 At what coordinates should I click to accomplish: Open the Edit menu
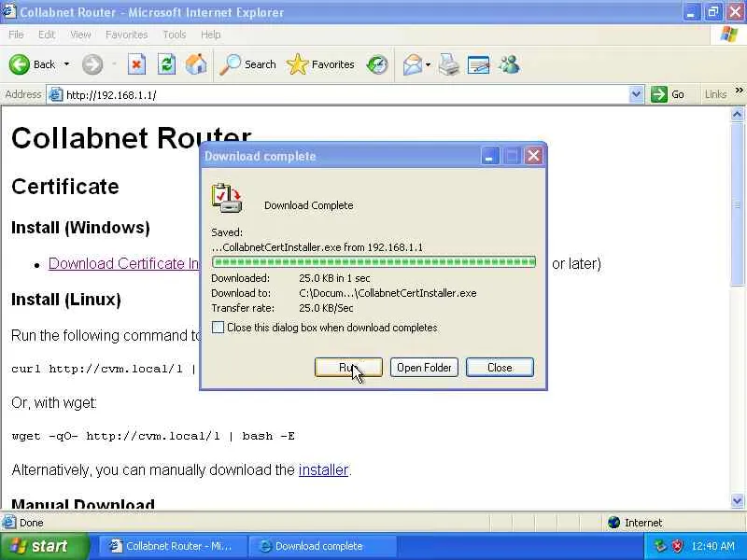click(47, 35)
